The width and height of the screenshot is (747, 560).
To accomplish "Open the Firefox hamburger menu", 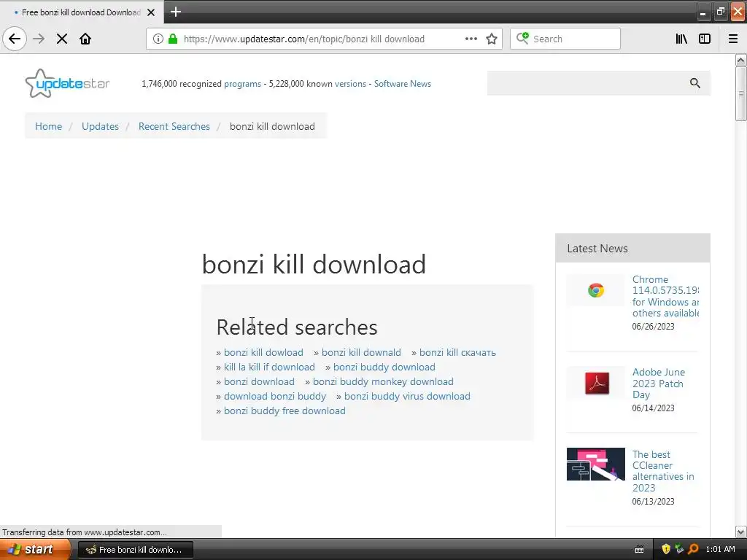I will 733,39.
